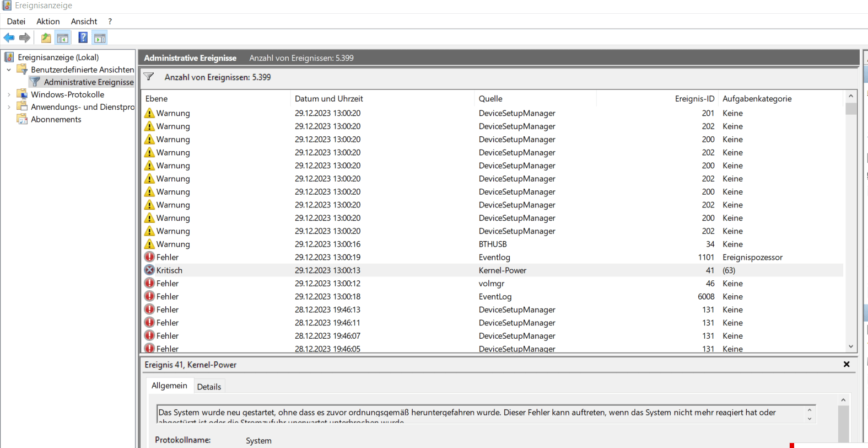Click description box small scroll-up arrow
Viewport: 868px width, 448px height.
coord(809,410)
